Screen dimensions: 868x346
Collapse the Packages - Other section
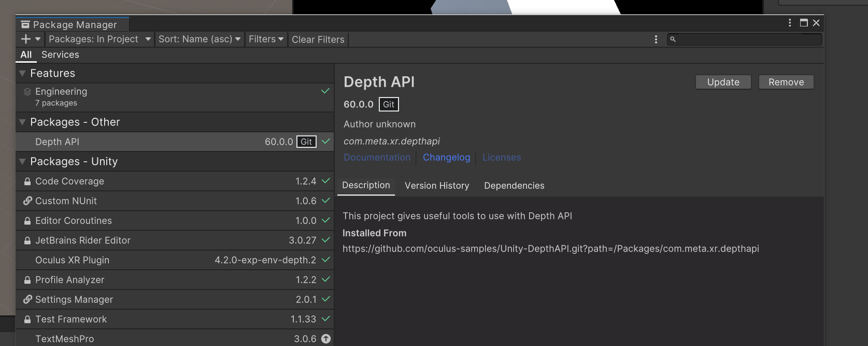point(22,122)
